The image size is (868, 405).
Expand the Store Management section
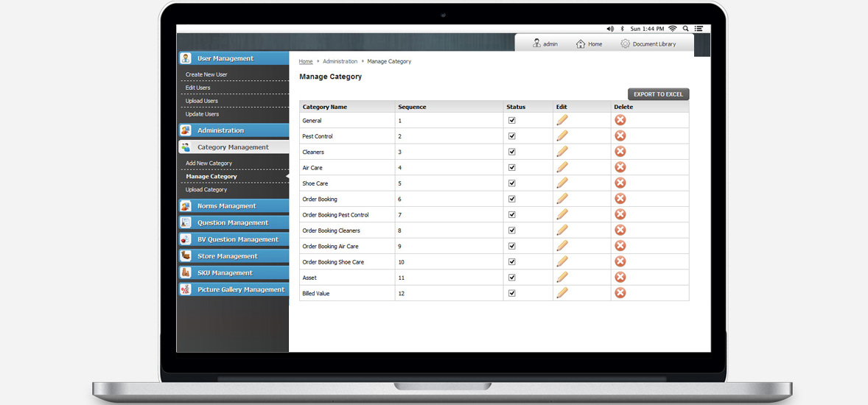point(234,256)
